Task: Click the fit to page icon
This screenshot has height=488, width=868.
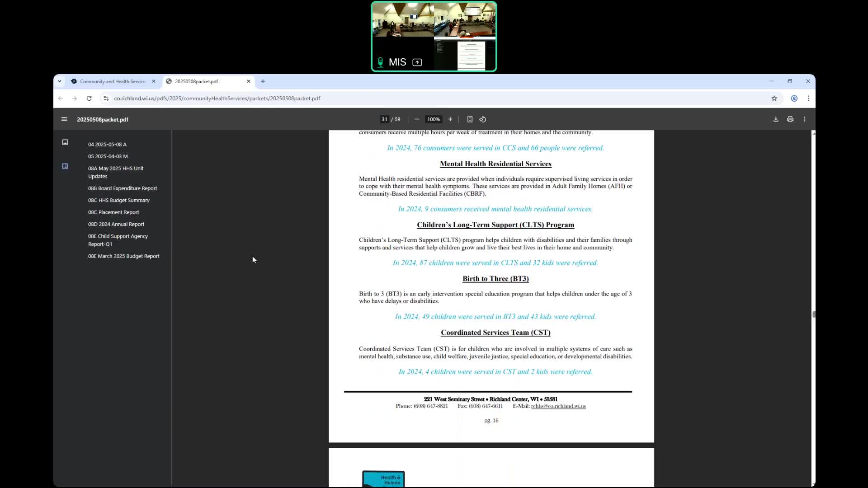Action: [x=470, y=119]
